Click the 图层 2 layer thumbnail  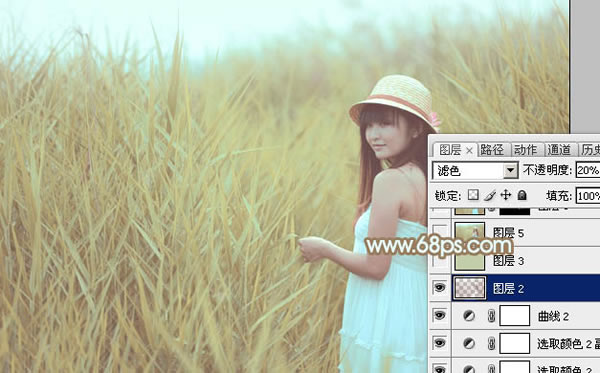point(469,288)
